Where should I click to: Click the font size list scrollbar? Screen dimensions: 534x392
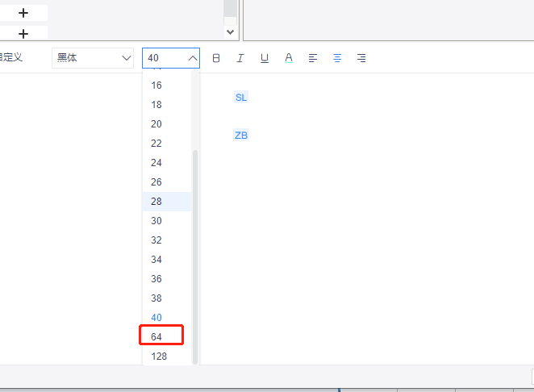[195, 257]
